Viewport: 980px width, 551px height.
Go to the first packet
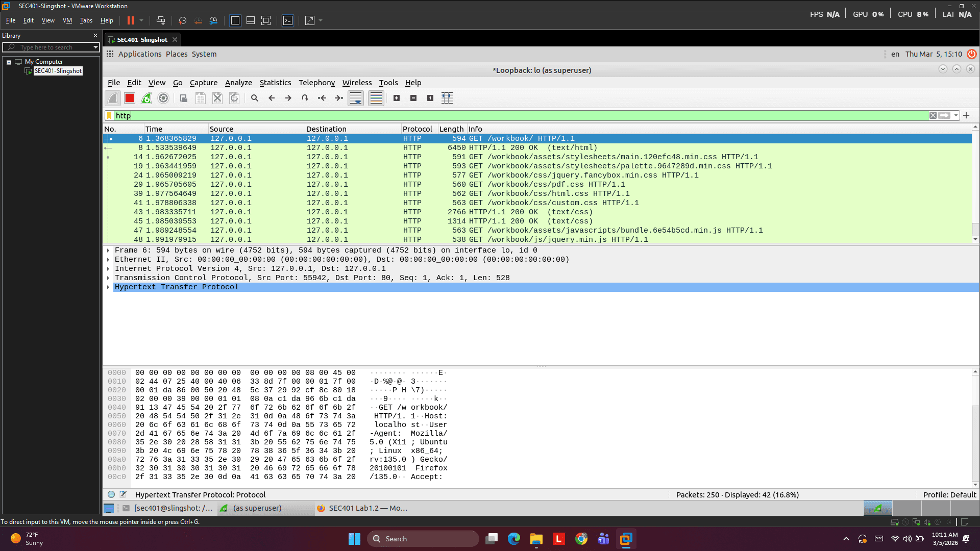point(322,98)
